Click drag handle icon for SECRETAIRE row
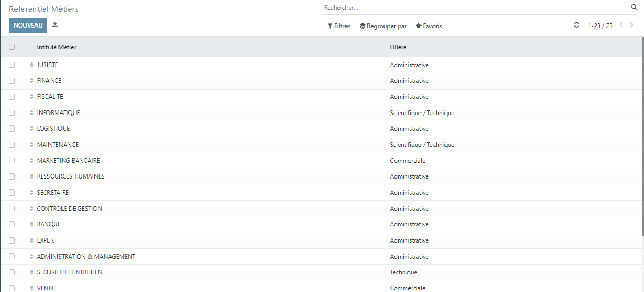644x292 pixels. (x=31, y=193)
